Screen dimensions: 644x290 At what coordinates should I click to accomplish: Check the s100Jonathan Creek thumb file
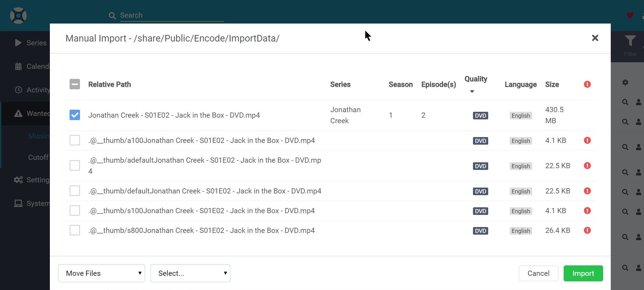[75, 211]
